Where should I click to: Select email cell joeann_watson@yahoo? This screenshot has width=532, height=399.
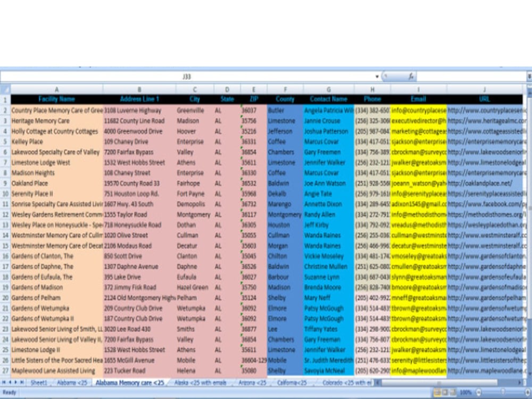418,184
